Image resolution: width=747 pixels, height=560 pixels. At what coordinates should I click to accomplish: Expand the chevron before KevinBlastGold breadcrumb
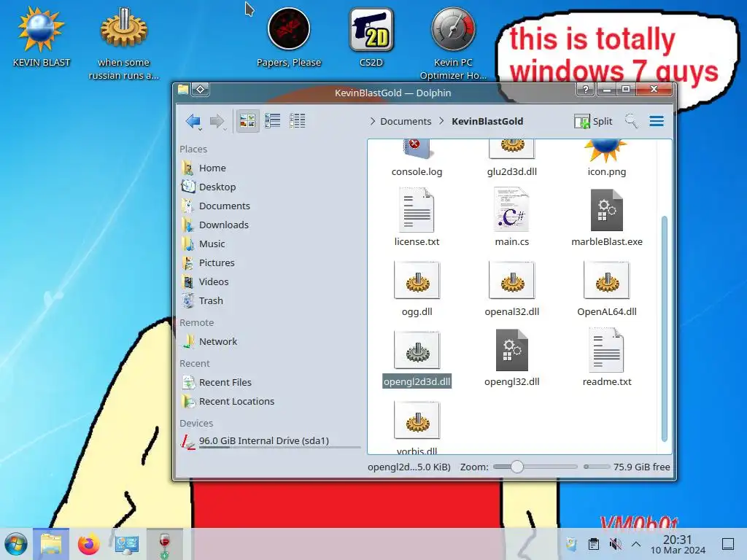pos(441,122)
